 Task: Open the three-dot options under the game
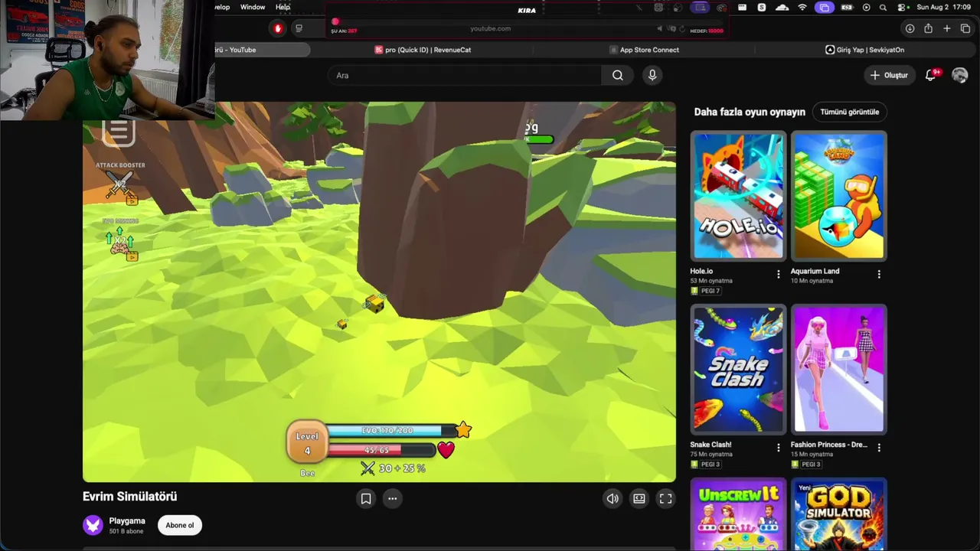point(392,499)
